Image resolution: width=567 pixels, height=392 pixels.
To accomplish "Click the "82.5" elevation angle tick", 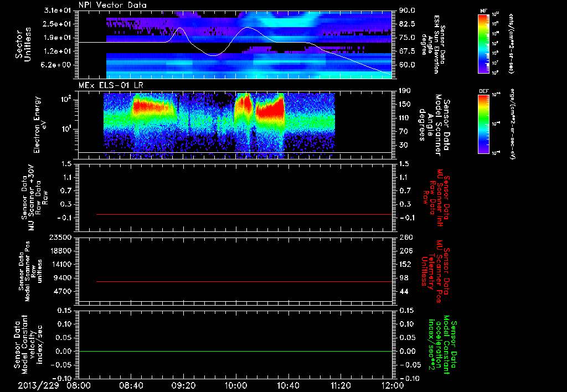I will (x=407, y=24).
